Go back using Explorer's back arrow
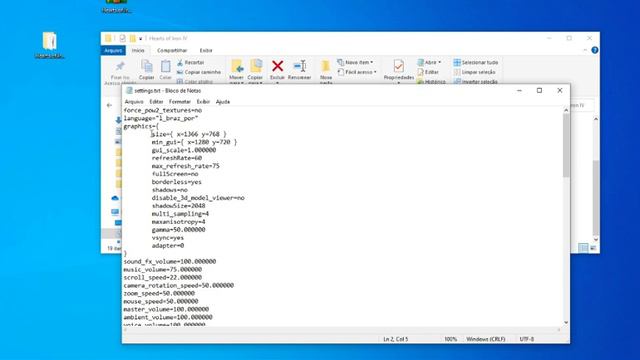640x360 pixels. click(109, 105)
